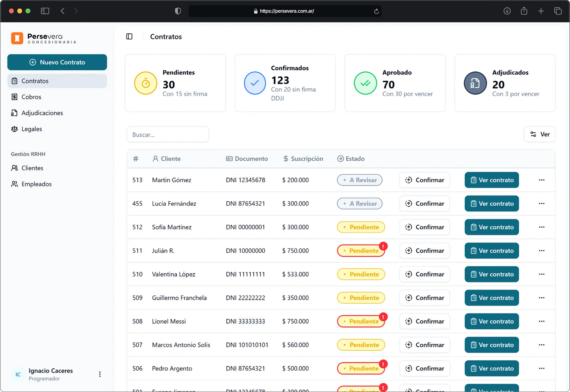Click the Nuevo Contrato button

click(57, 62)
